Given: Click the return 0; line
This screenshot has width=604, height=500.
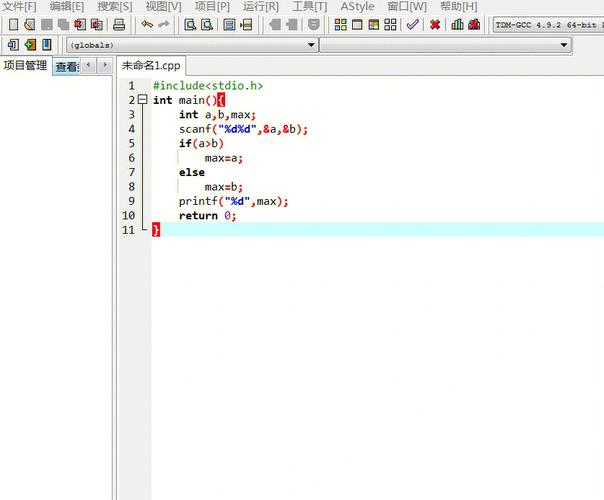Looking at the screenshot, I should click(208, 216).
